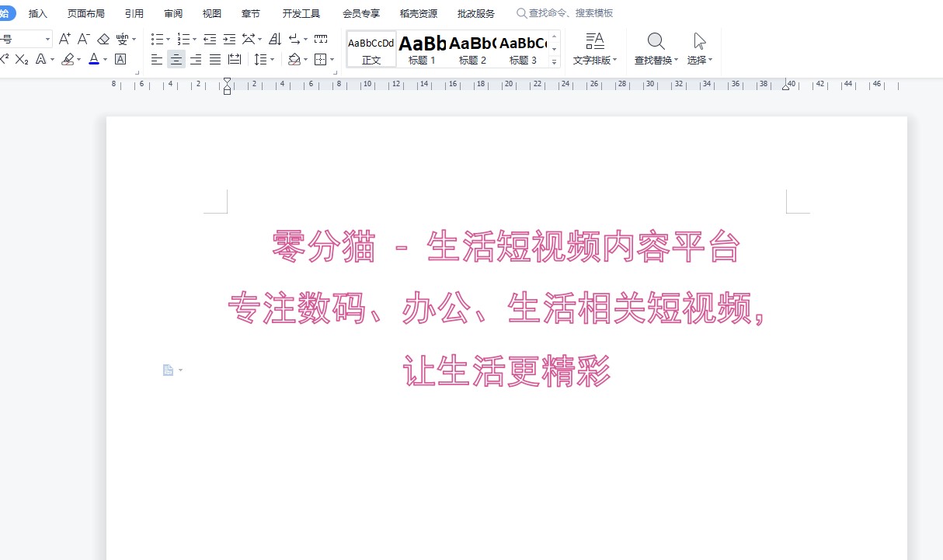943x560 pixels.
Task: Click the 文字排版 button
Action: tap(595, 49)
